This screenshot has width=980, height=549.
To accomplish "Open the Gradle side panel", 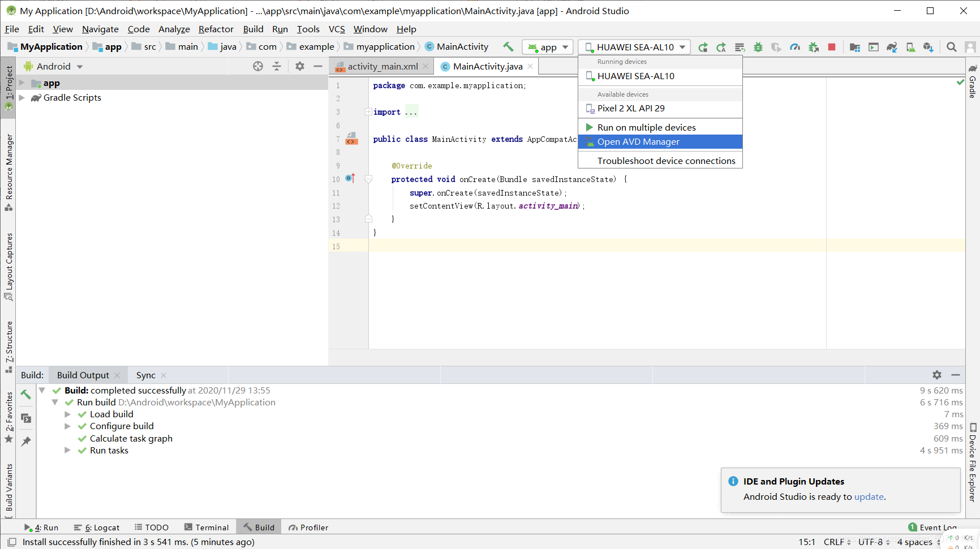I will click(x=973, y=82).
